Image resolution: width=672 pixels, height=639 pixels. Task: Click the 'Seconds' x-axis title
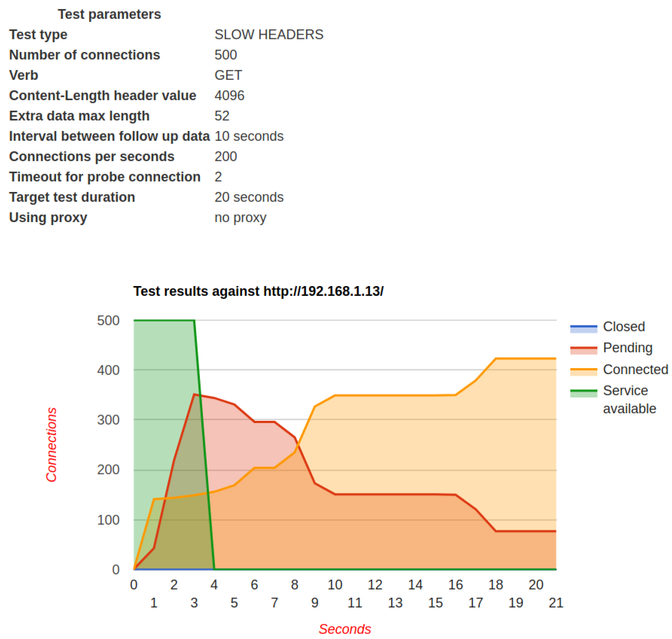tap(345, 629)
